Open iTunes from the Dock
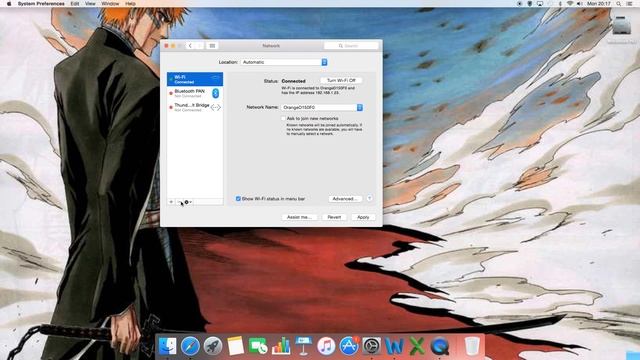 (326, 346)
